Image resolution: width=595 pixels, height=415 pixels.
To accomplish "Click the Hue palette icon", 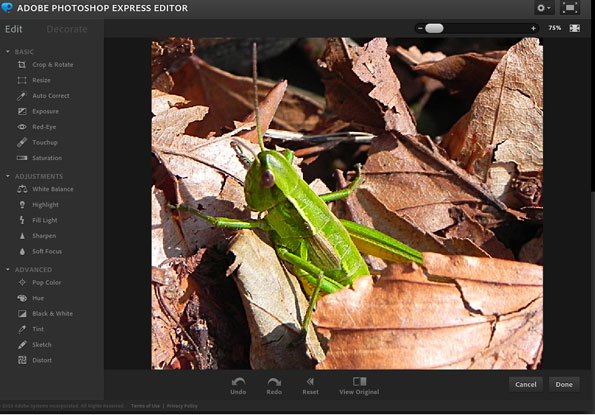I will [22, 298].
